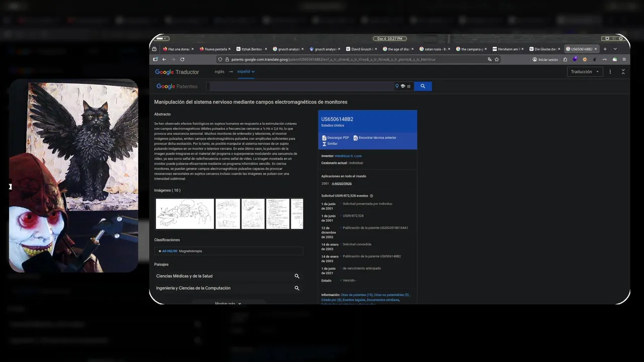Click the Eventos legales link
The height and width of the screenshot is (362, 644).
click(354, 300)
